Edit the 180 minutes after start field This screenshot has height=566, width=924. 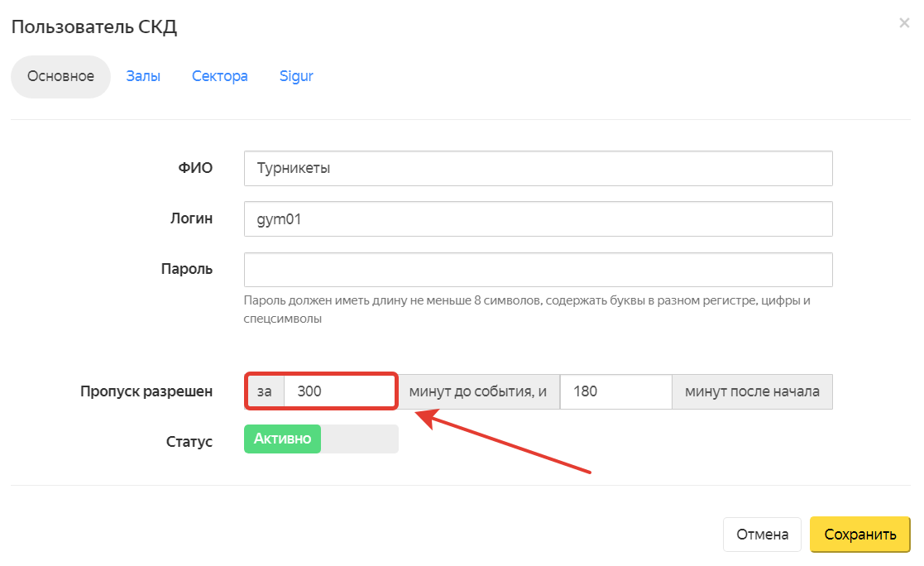(615, 391)
